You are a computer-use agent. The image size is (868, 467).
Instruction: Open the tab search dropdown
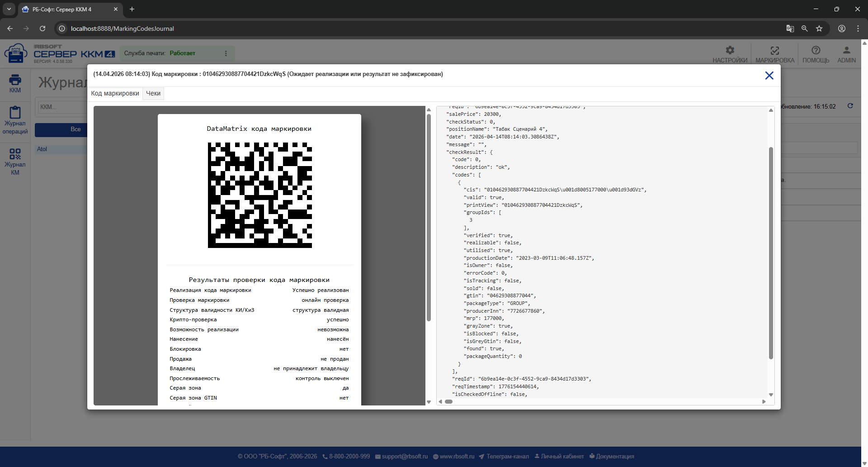coord(9,9)
